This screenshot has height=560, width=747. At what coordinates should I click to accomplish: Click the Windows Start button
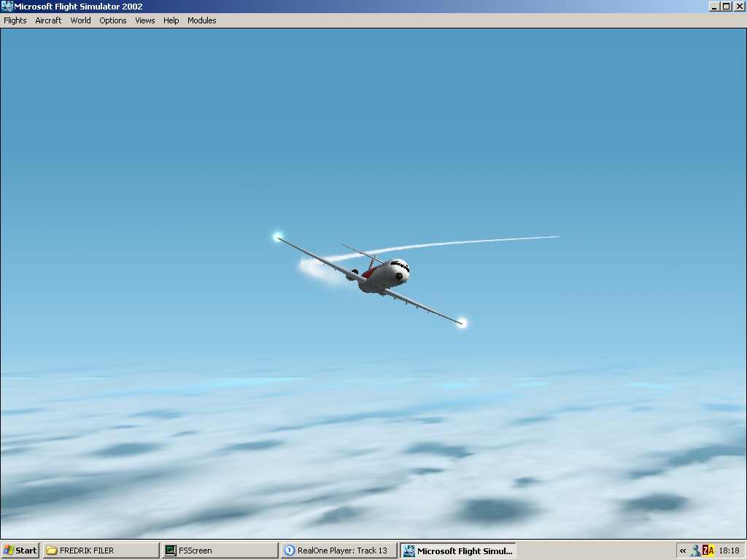pyautogui.click(x=20, y=551)
